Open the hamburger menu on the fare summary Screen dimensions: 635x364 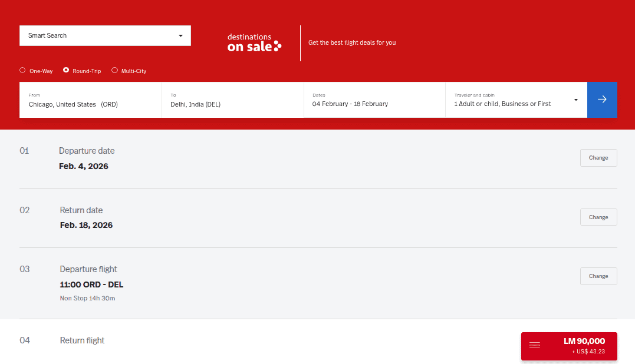pos(535,345)
